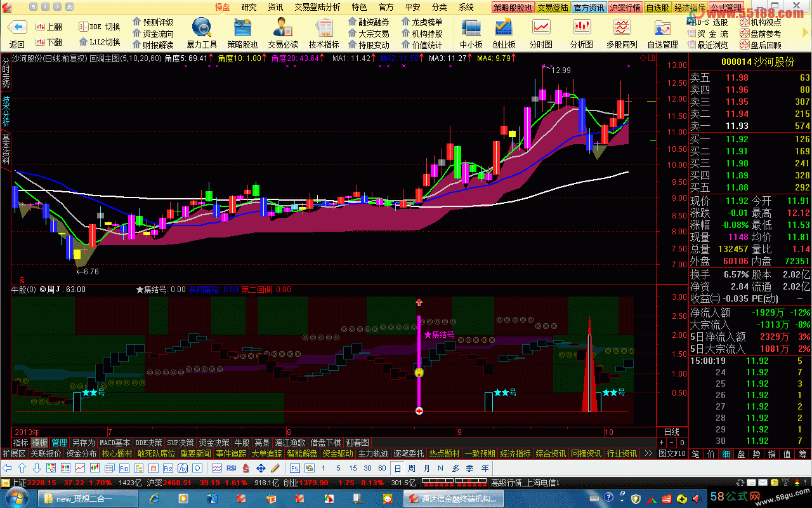
Task: Select 15 minute period button
Action: click(353, 468)
